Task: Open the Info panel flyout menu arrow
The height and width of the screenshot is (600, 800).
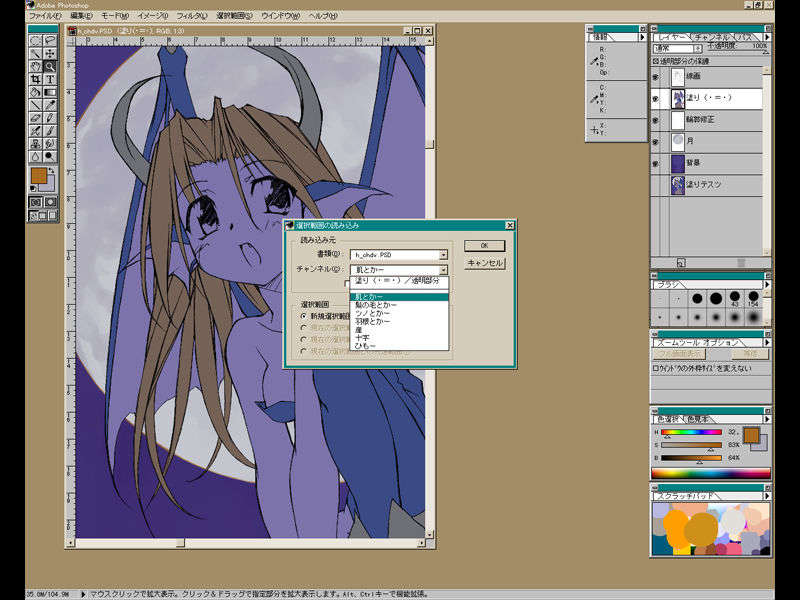Action: pyautogui.click(x=642, y=37)
